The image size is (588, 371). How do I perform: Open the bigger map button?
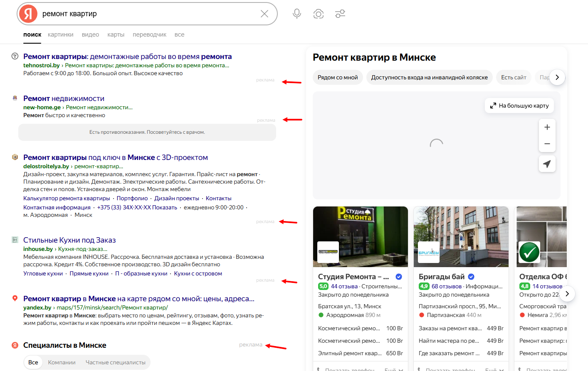pos(519,106)
